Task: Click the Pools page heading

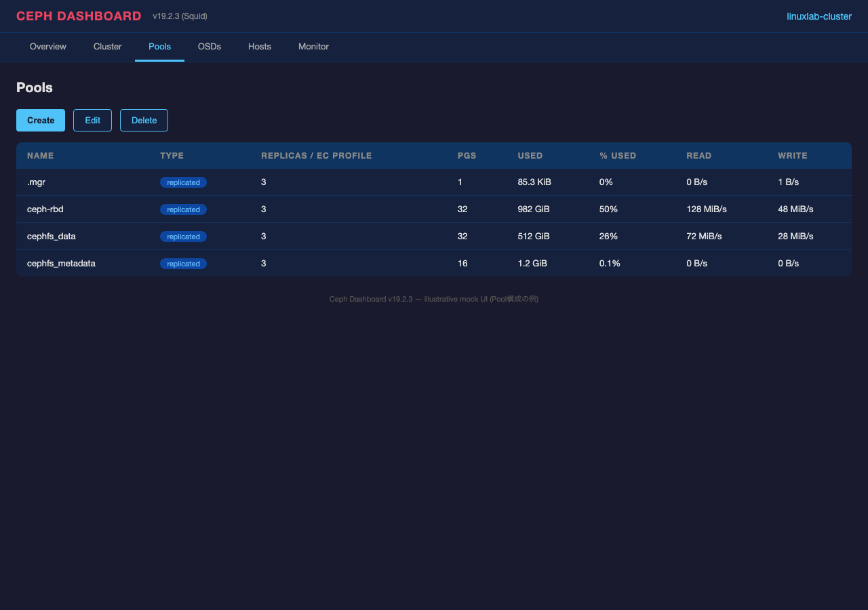Action: (x=35, y=87)
